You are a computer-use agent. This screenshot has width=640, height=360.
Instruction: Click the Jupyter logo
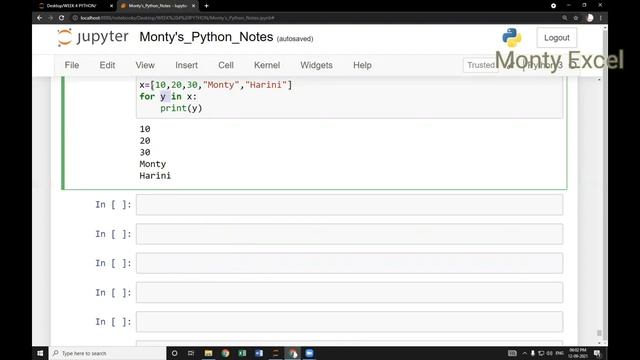click(93, 37)
